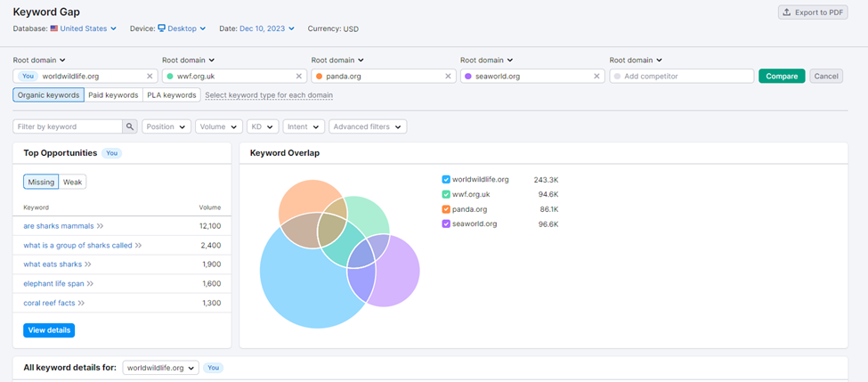Uncheck the panda.org legend checkbox
868x382 pixels.
pyautogui.click(x=446, y=209)
